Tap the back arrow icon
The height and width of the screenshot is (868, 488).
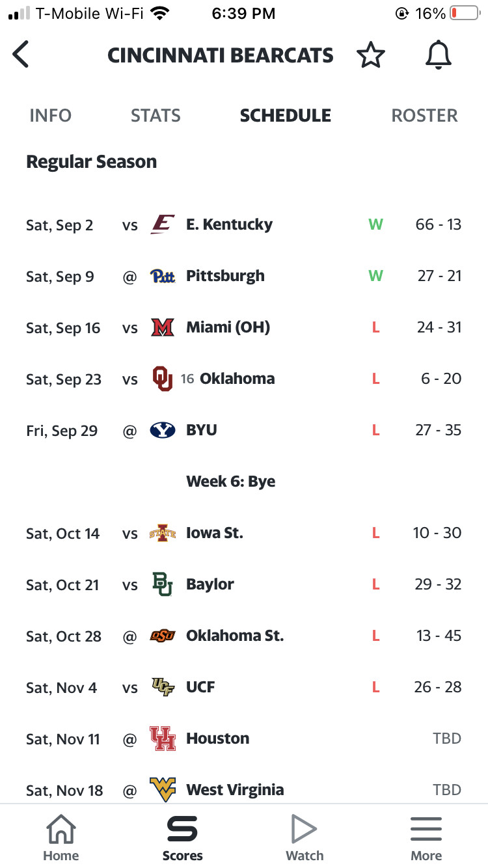[21, 55]
